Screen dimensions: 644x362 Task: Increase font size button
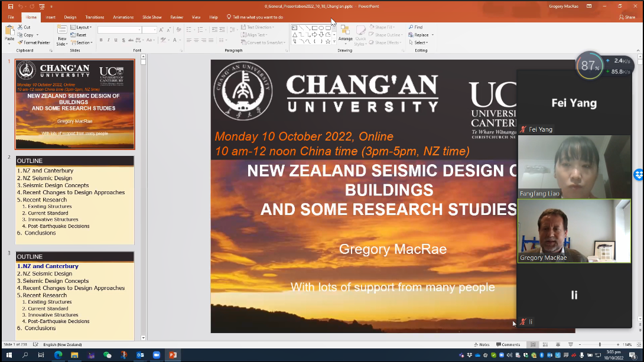(x=161, y=30)
